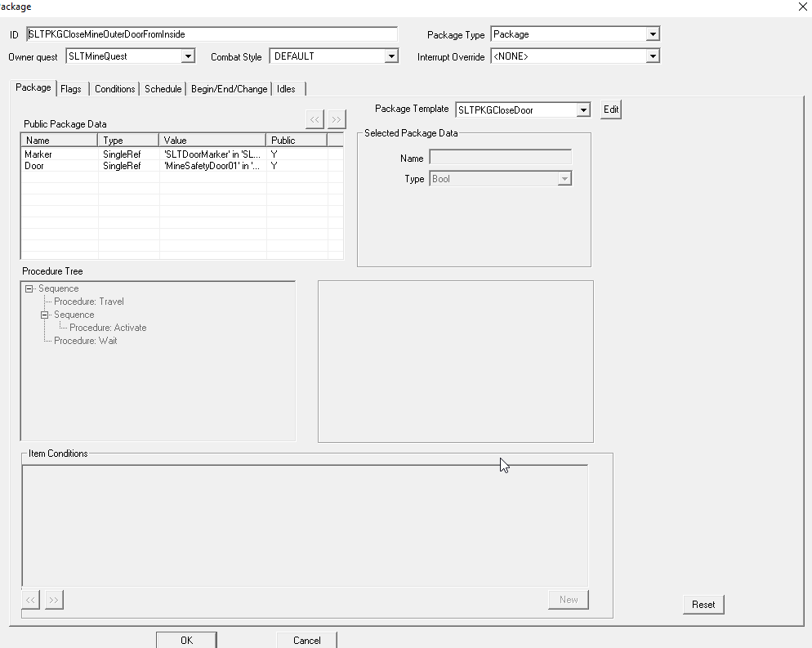Switch to the Package tab

33,87
